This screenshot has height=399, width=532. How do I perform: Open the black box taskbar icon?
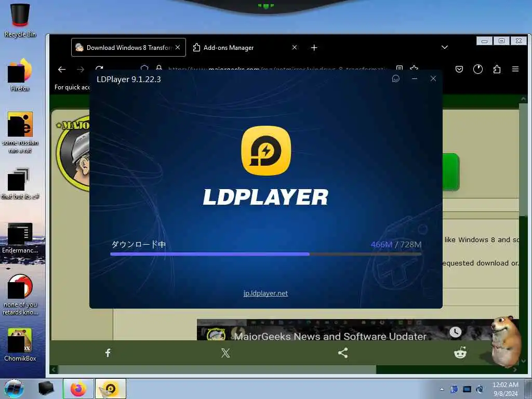[46, 389]
